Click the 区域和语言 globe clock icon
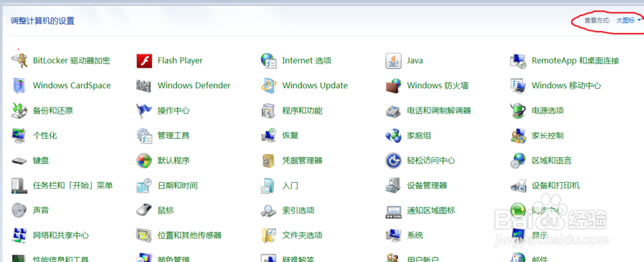This screenshot has height=262, width=644. click(x=518, y=160)
